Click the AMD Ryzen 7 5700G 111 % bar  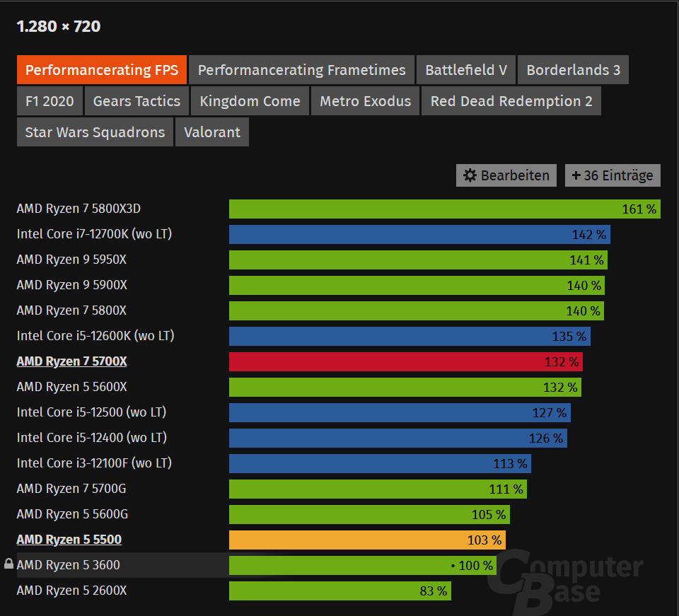(378, 489)
